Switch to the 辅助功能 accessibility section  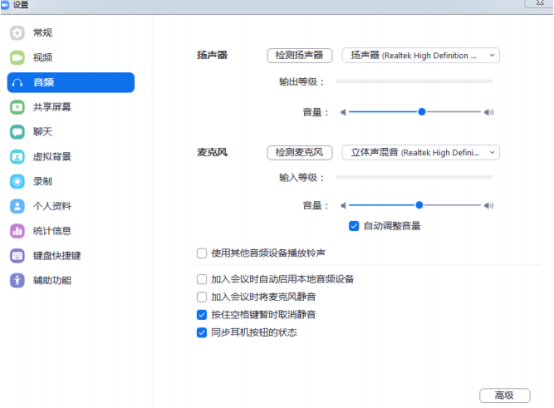(x=52, y=280)
